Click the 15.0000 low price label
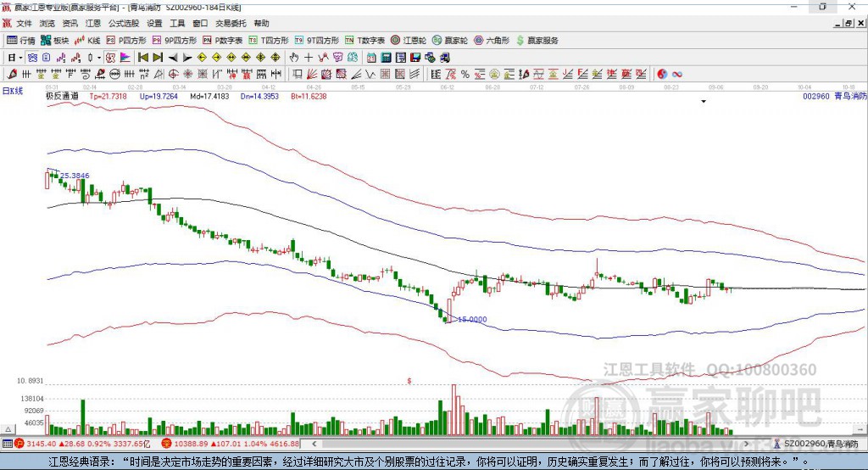The height and width of the screenshot is (470, 868). (472, 319)
